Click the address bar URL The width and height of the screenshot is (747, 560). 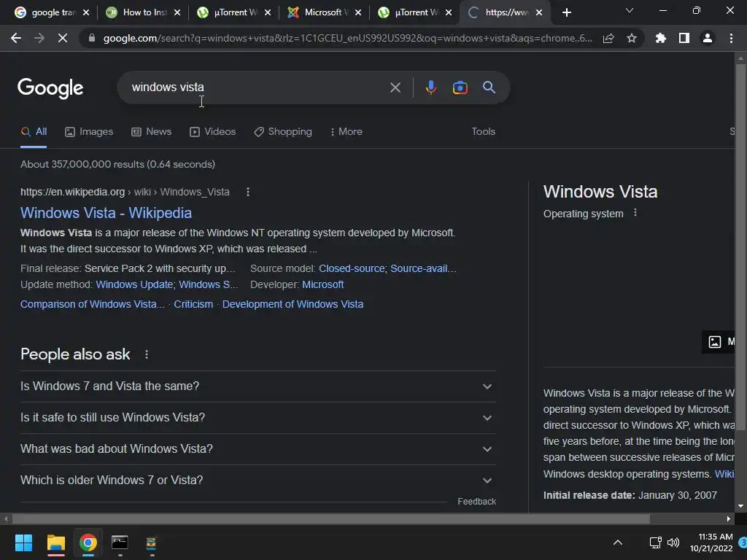(348, 38)
